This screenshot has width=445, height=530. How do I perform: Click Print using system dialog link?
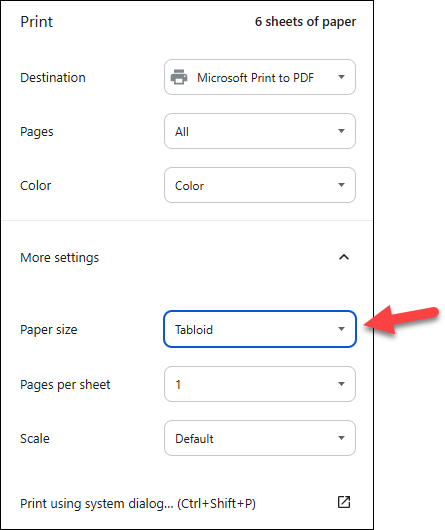[x=138, y=504]
